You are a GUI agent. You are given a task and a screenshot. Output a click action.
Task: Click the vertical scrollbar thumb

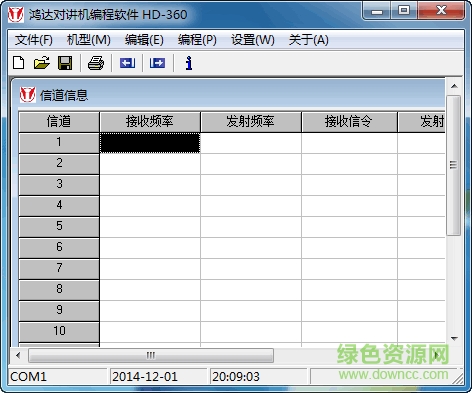tap(453, 165)
